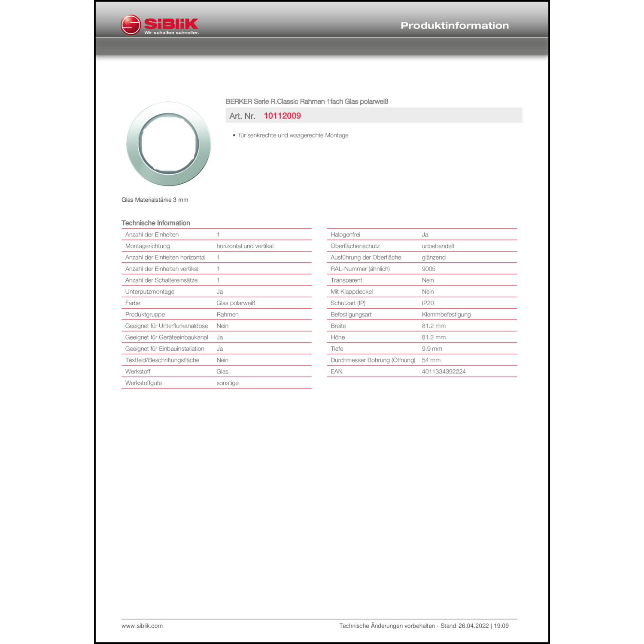Click the Befestigungsart value Klemmbefestigung

[x=447, y=314]
